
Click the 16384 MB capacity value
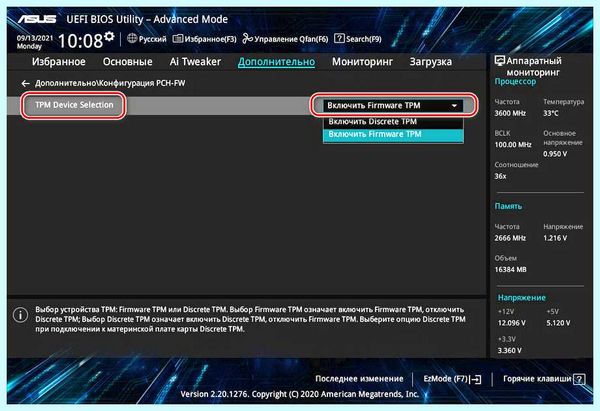510,269
